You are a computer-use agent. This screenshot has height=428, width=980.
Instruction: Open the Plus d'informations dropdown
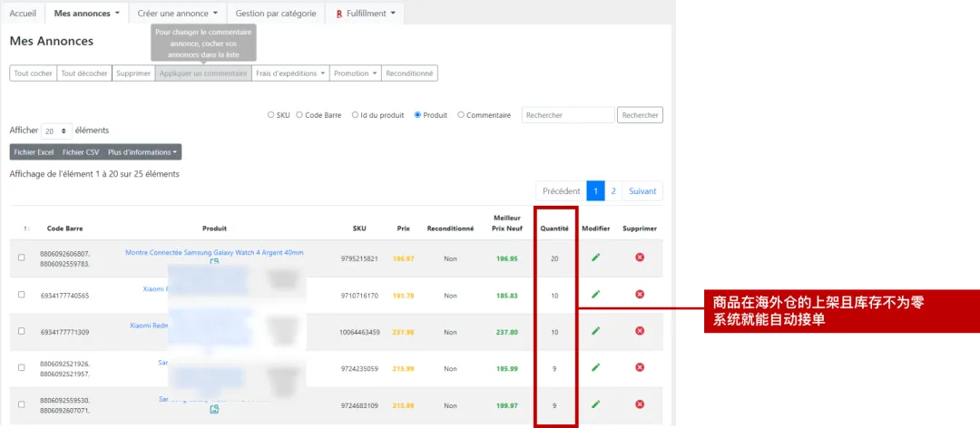click(x=142, y=151)
